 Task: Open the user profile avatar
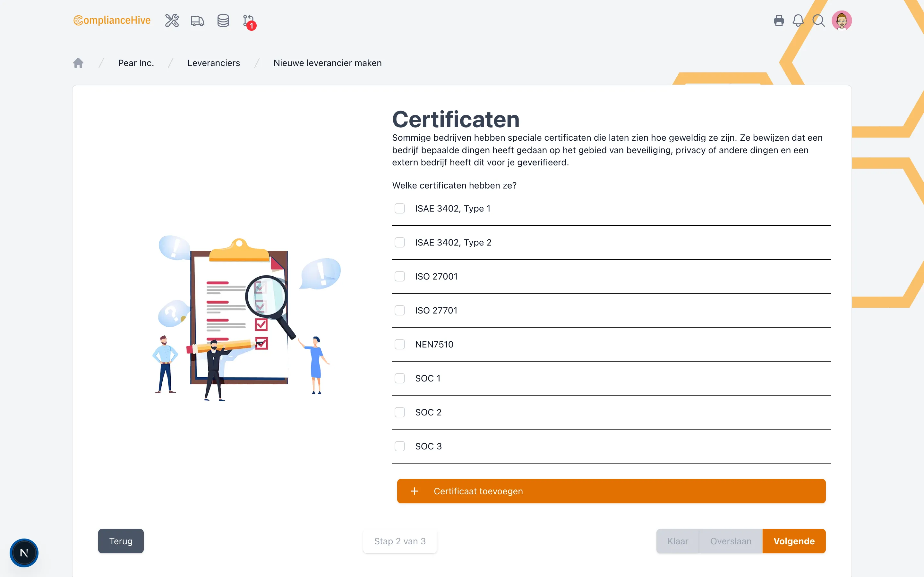842,20
